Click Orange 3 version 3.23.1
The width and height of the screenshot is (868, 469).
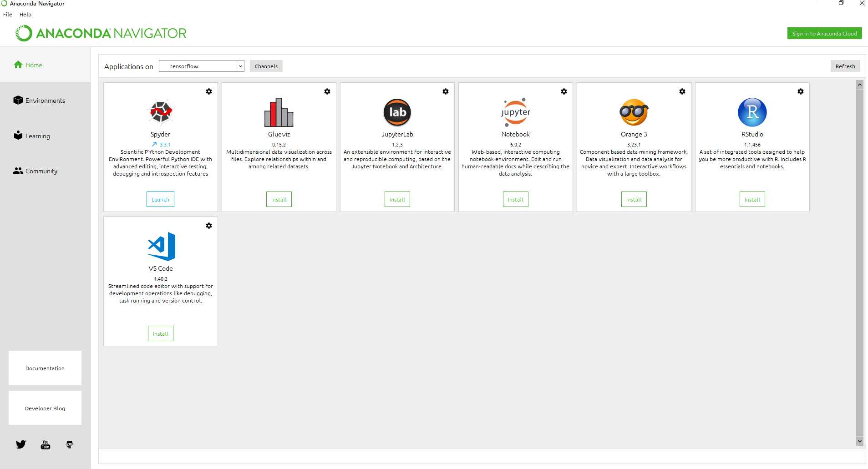634,145
